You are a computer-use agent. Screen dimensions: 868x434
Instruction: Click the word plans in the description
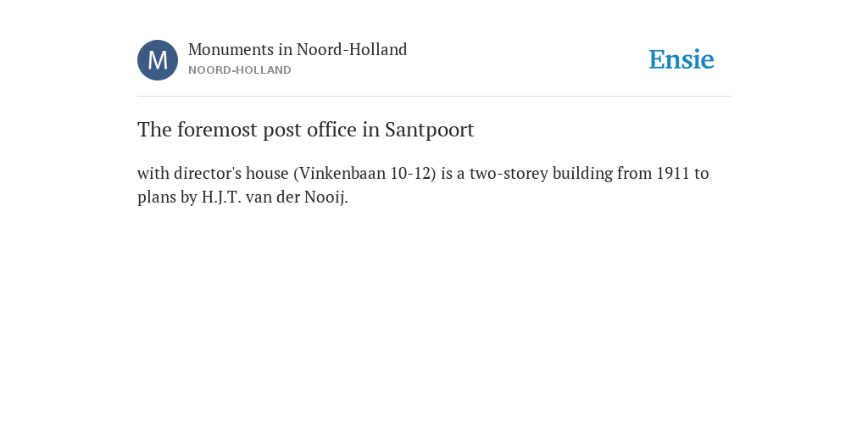pyautogui.click(x=157, y=198)
